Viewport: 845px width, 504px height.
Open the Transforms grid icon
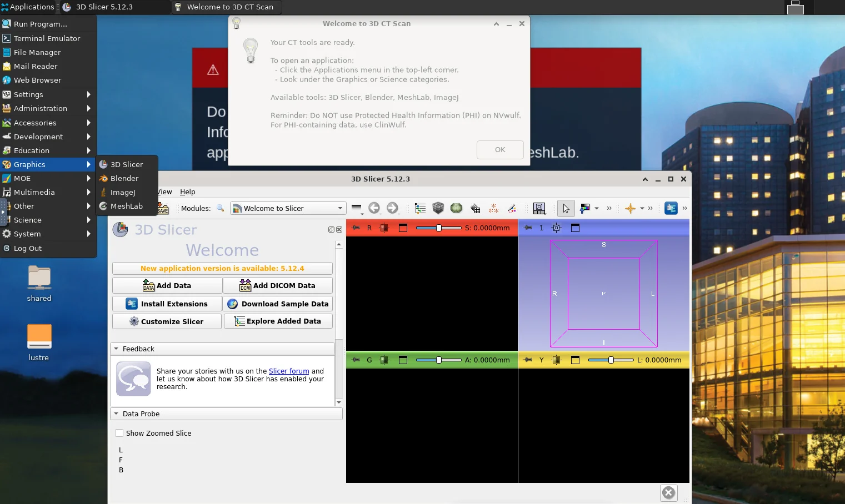coord(475,208)
